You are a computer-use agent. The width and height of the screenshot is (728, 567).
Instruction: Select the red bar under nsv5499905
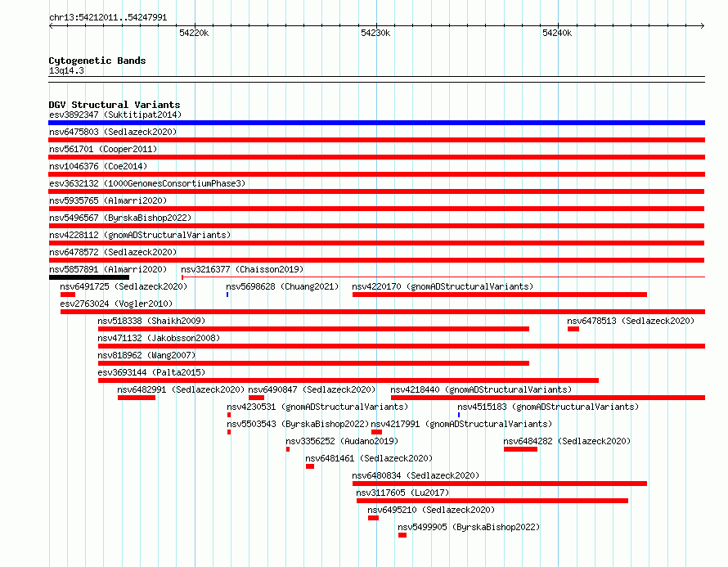click(402, 535)
